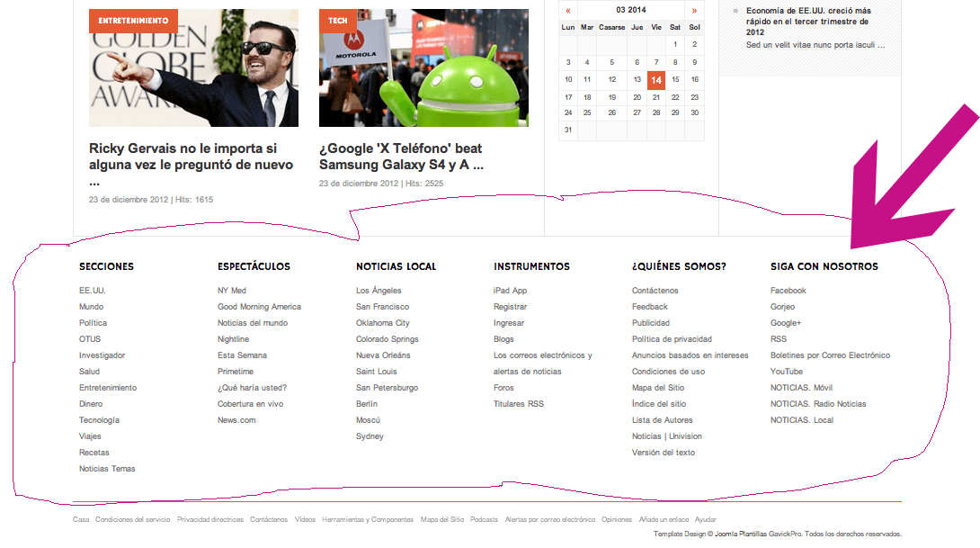Image resolution: width=980 pixels, height=548 pixels.
Task: Open the Google 'X Teléfono' headline
Action: click(401, 157)
